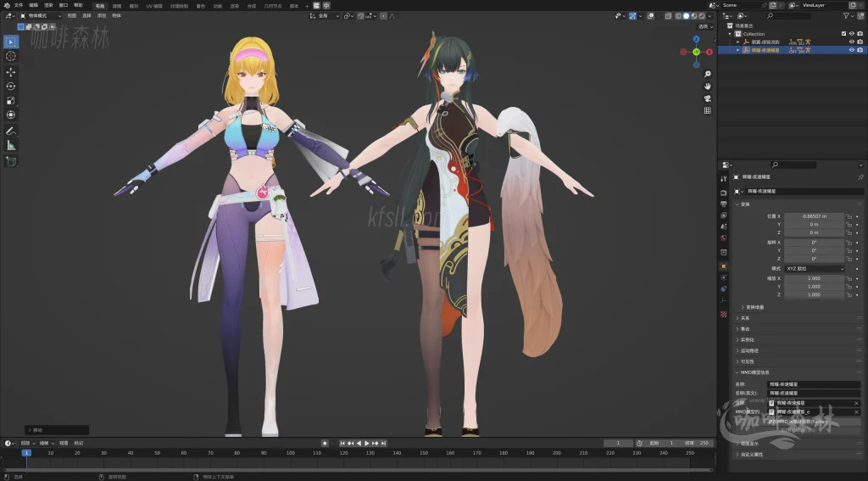Click frame 100 on timeline ruler
868x481 pixels.
(x=290, y=453)
